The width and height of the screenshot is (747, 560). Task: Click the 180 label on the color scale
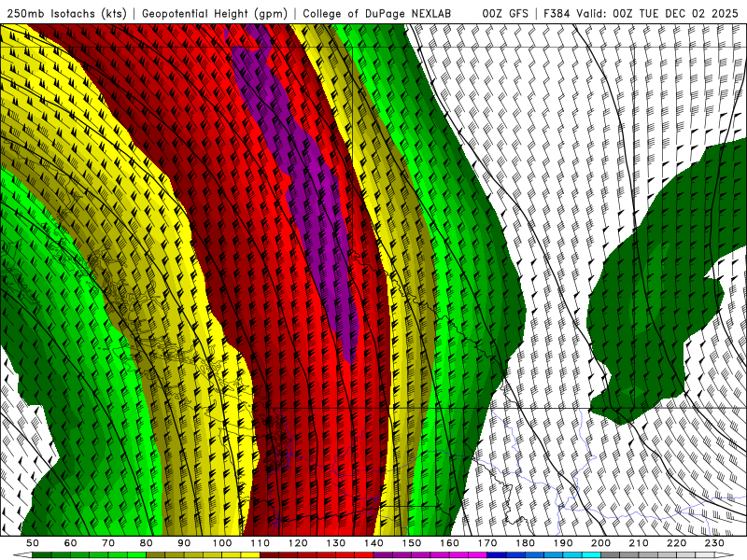click(x=525, y=543)
